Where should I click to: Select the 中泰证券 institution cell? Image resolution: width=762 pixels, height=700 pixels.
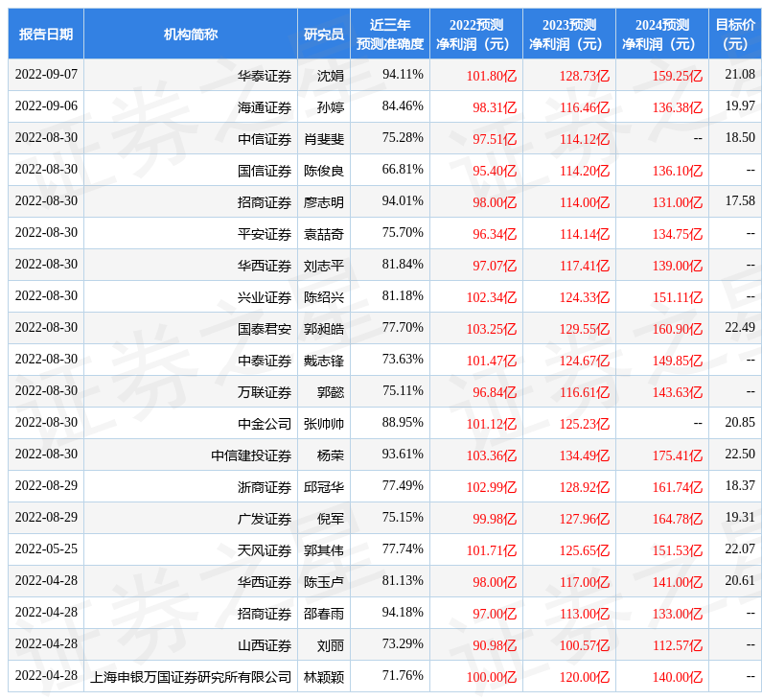click(x=191, y=359)
